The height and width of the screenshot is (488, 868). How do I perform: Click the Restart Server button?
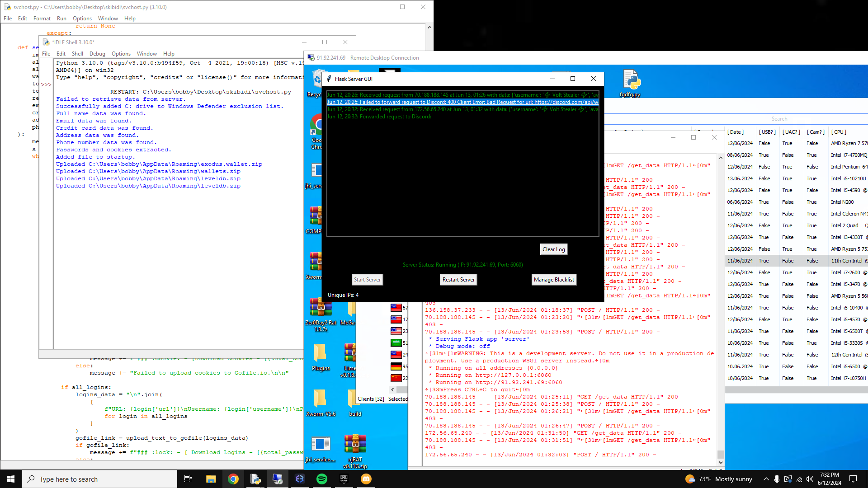click(458, 280)
